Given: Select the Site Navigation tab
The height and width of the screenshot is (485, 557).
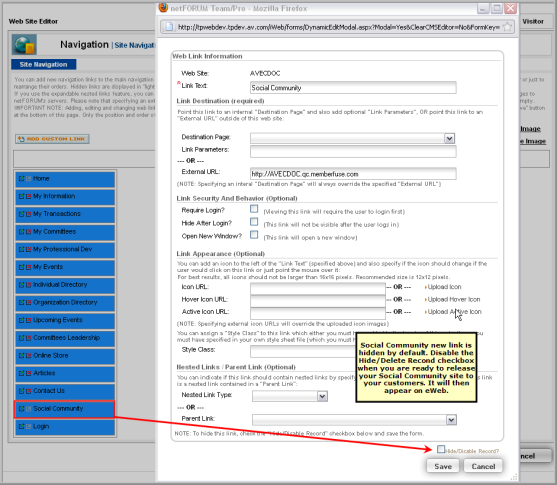Looking at the screenshot, I should [x=43, y=64].
